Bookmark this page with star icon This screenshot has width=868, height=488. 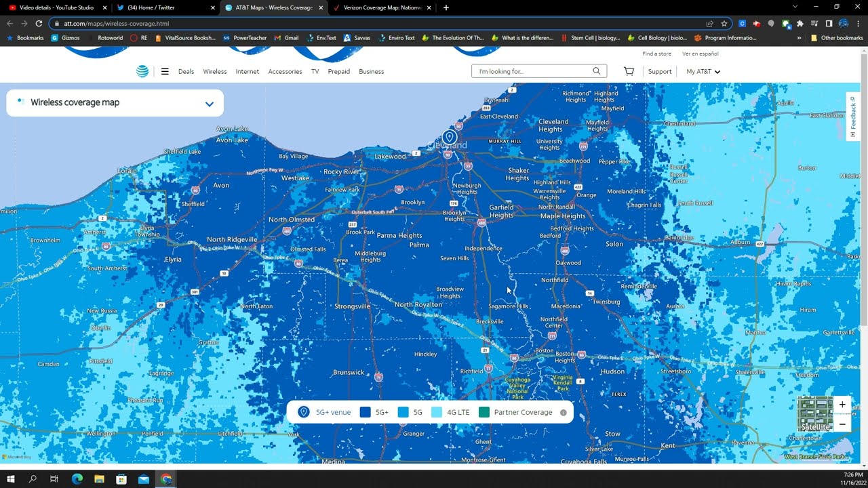724,23
